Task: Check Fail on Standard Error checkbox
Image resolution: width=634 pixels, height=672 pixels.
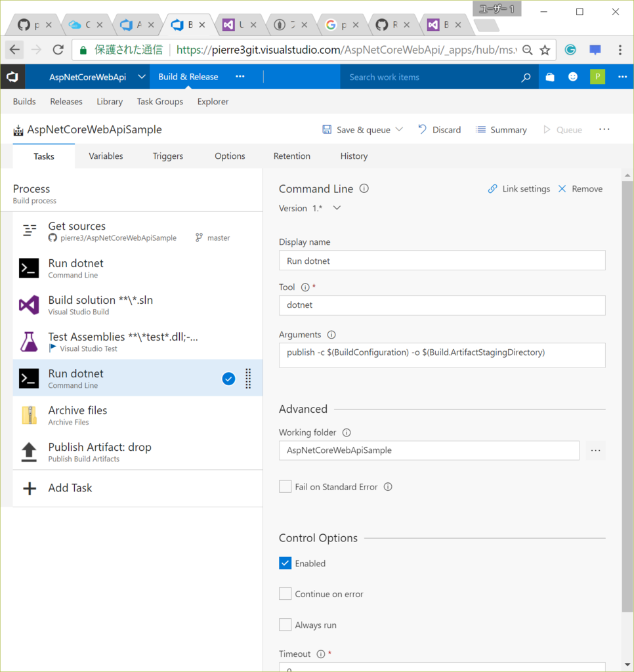Action: coord(285,486)
